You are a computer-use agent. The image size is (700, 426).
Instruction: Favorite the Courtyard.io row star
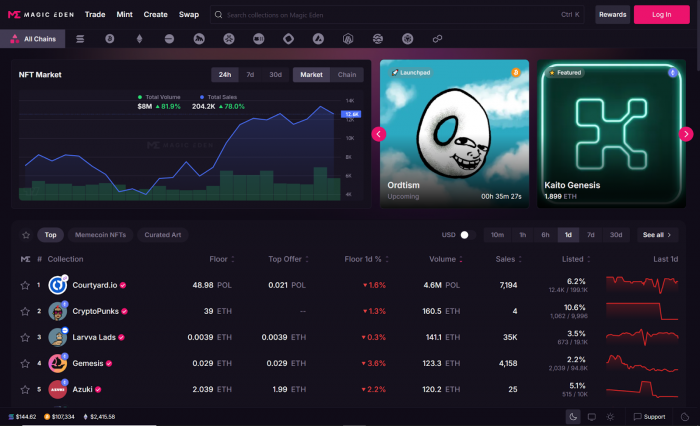25,285
